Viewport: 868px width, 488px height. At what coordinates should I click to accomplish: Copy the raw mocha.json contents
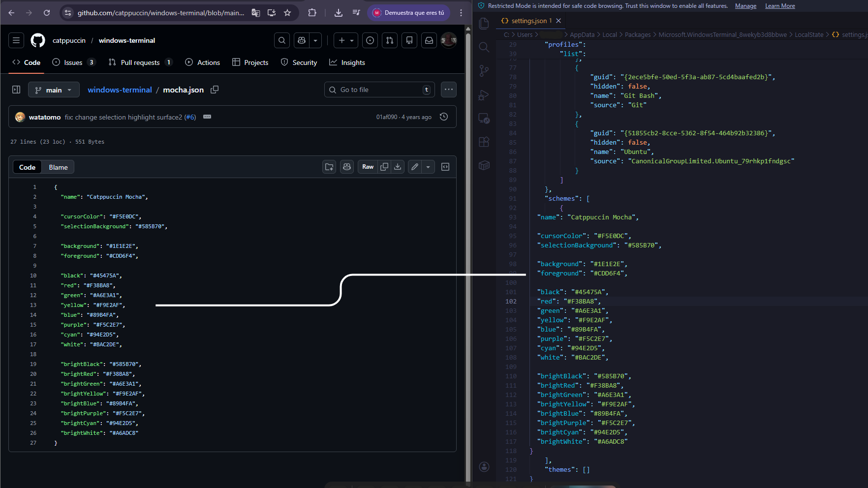pyautogui.click(x=384, y=167)
